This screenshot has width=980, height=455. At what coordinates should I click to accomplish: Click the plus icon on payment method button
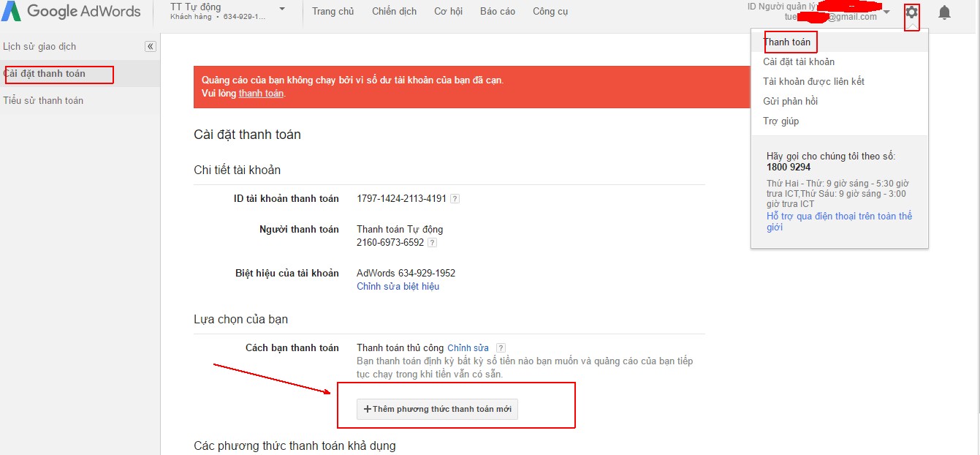pos(366,409)
